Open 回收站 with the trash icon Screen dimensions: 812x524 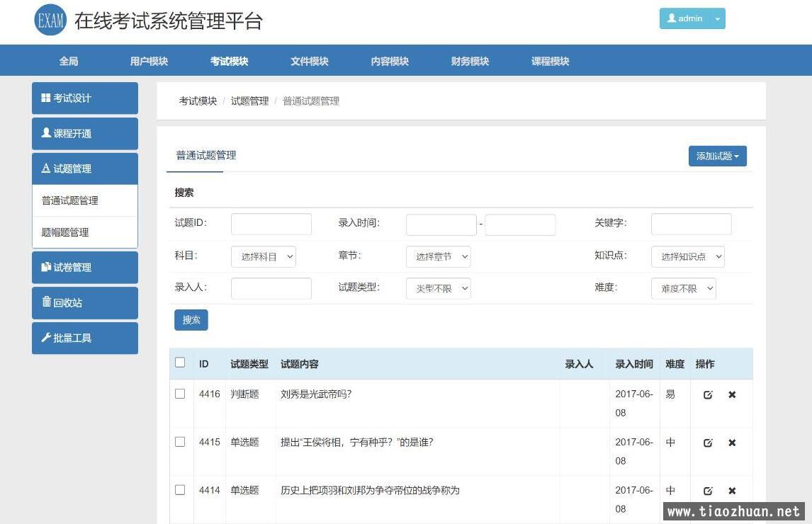pos(84,303)
